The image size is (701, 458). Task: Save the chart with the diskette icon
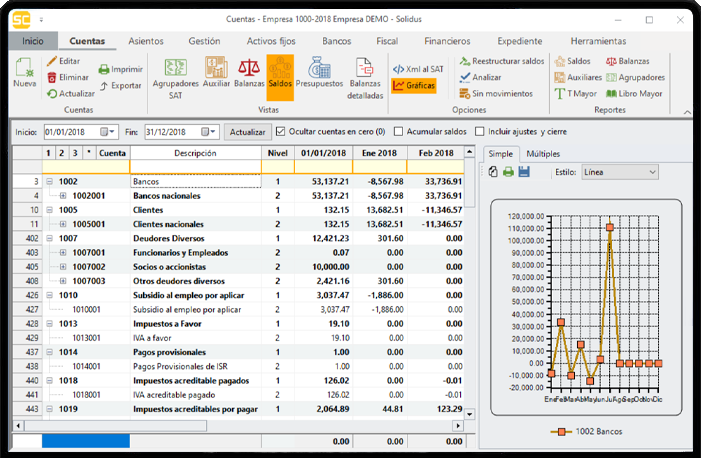click(x=524, y=172)
